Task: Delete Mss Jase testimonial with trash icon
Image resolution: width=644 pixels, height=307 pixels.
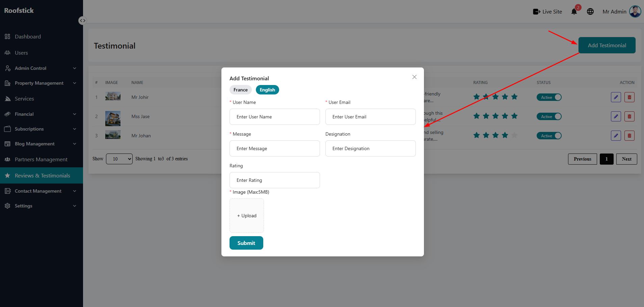Action: pyautogui.click(x=629, y=116)
